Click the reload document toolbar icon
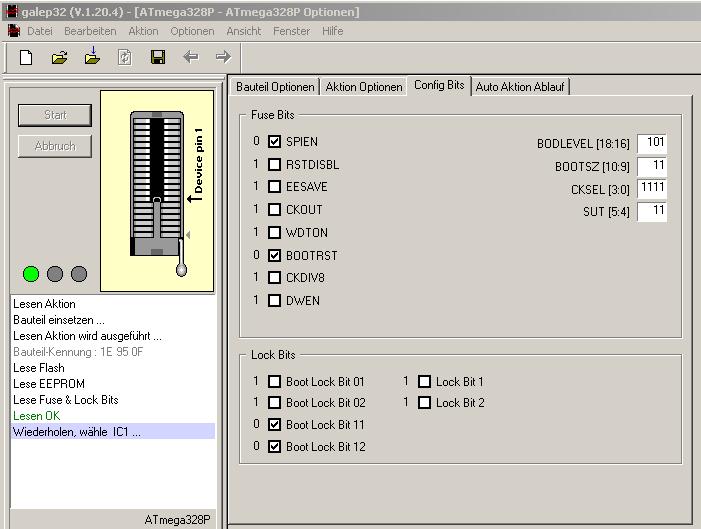701x529 pixels. point(125,57)
